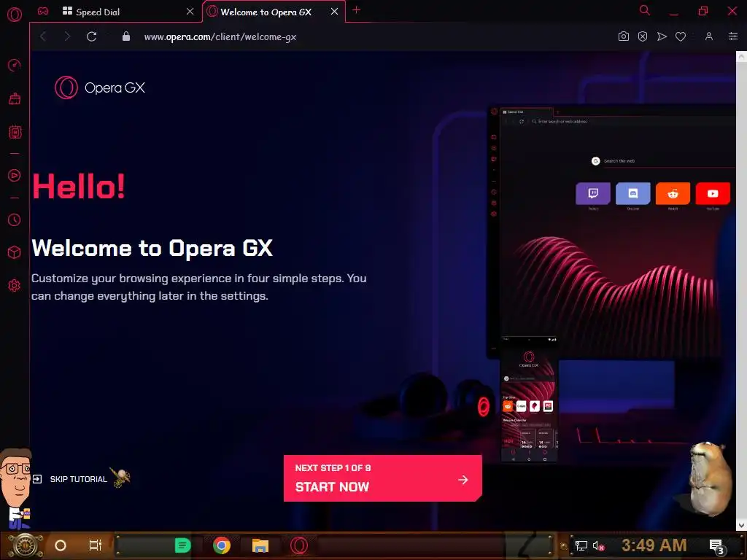The width and height of the screenshot is (747, 560).
Task: Open Settings gear in sidebar
Action: pos(15,285)
